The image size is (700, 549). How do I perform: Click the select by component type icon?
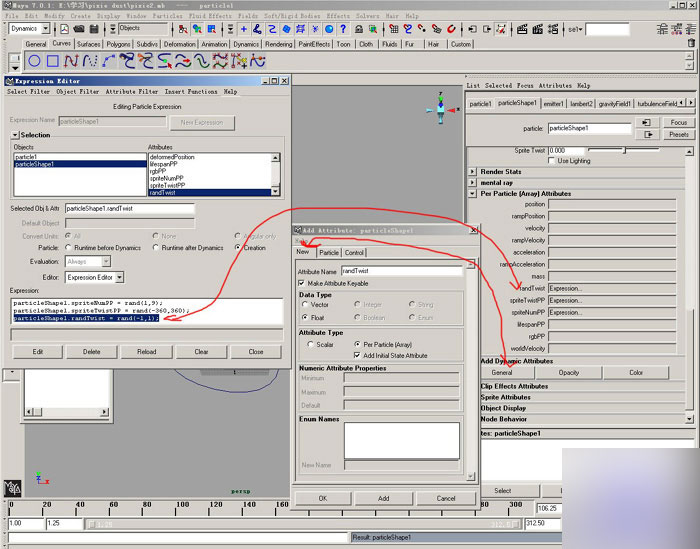(x=212, y=29)
